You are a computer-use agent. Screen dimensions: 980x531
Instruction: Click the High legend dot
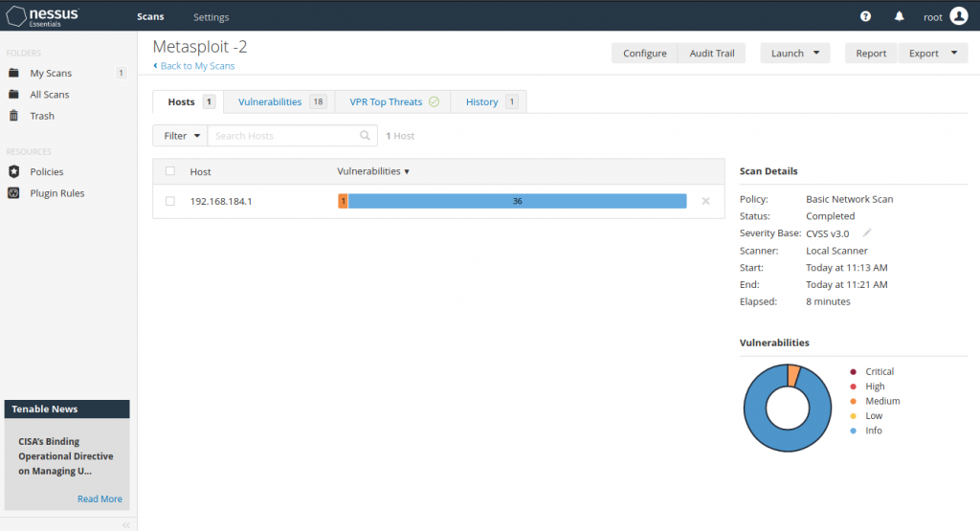coord(853,387)
